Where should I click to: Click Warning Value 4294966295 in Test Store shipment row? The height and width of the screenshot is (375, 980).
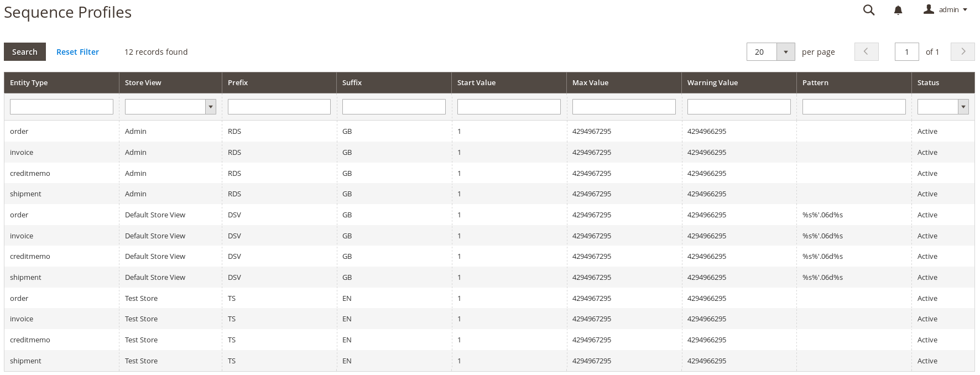tap(707, 361)
